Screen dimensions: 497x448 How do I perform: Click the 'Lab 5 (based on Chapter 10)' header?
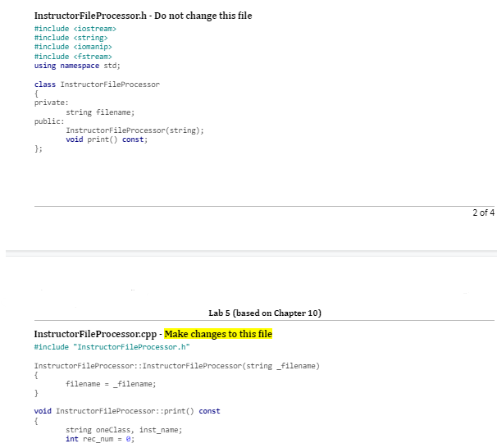265,313
